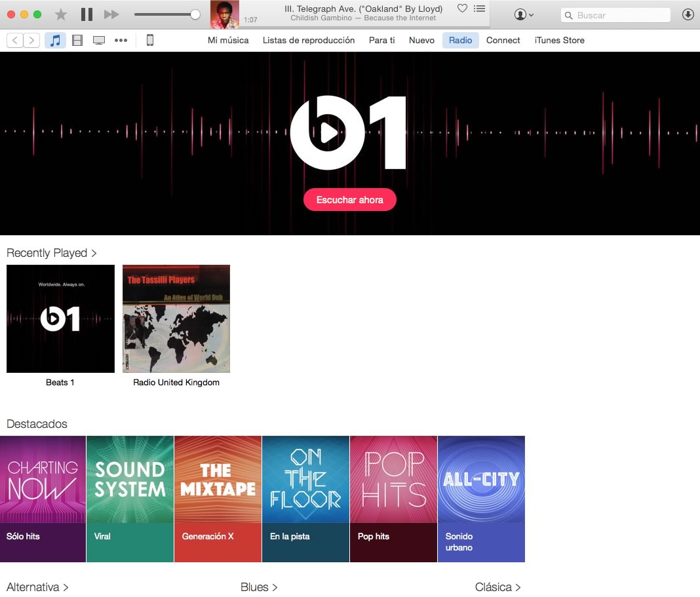The width and height of the screenshot is (700, 597).
Task: Play The Mixtape Generación X station
Action: pyautogui.click(x=218, y=499)
